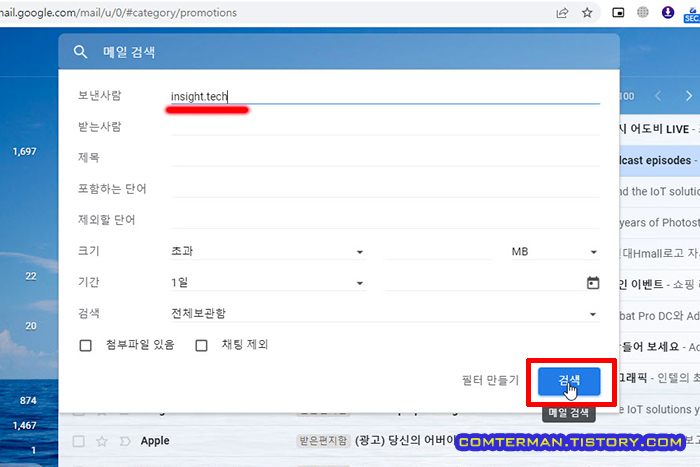Open the email with 어도비 LIVE subject
The image size is (700, 467).
point(660,129)
